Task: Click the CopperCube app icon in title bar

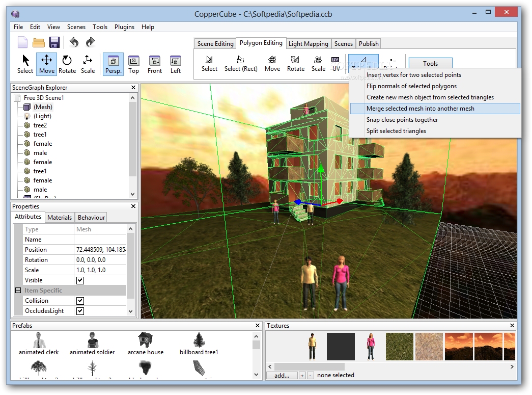Action: coord(15,14)
